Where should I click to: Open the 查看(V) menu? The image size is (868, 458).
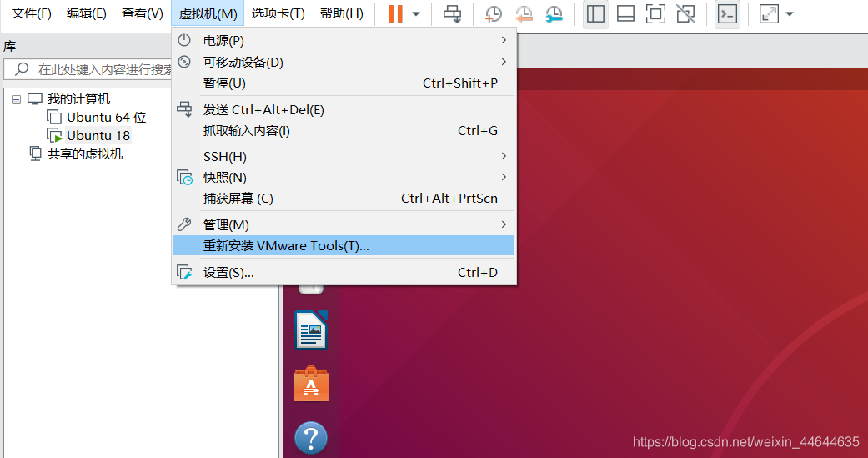(x=143, y=13)
